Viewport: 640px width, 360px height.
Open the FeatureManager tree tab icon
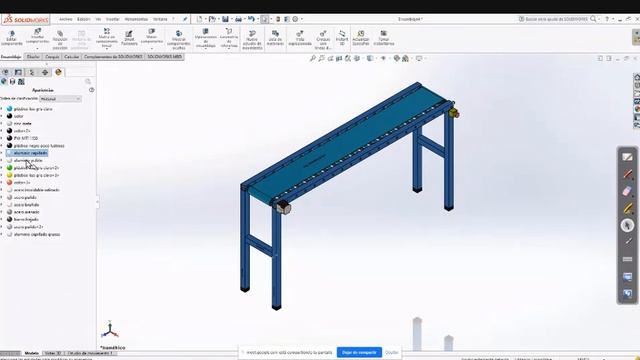click(5, 72)
